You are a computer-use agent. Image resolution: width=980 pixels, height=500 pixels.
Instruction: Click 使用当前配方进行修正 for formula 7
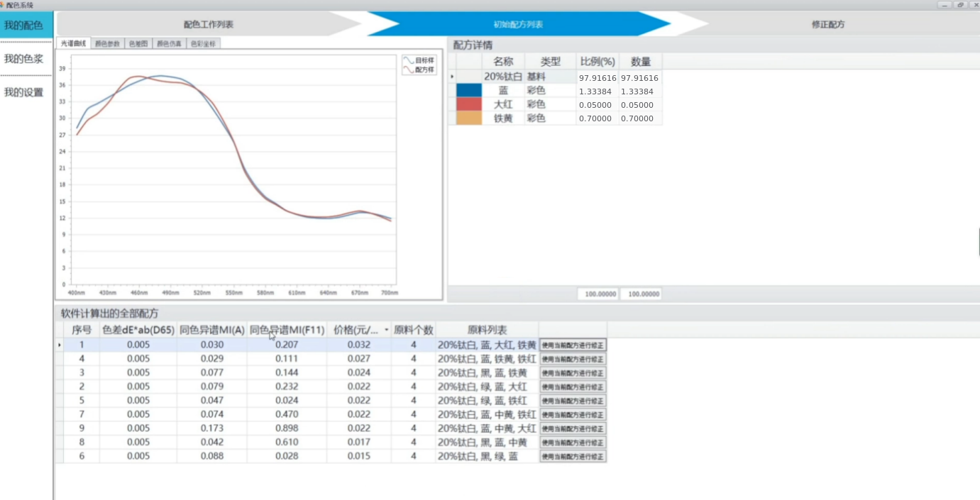pos(573,414)
